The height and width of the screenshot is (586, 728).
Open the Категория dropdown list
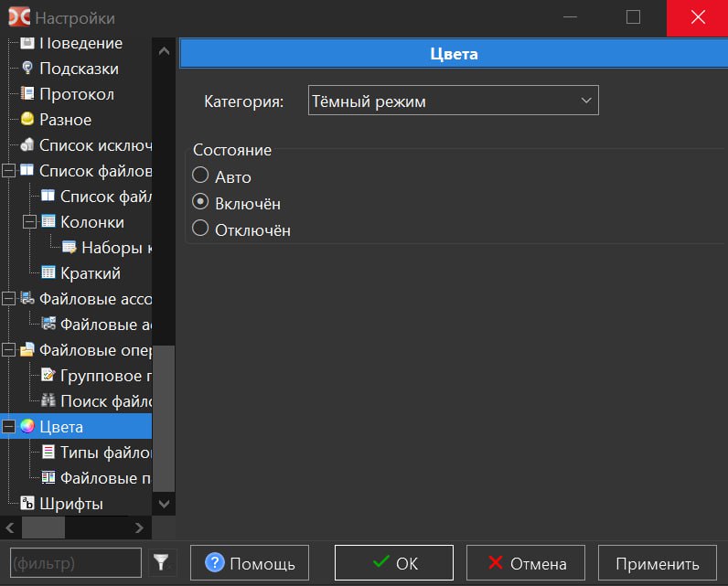(454, 101)
